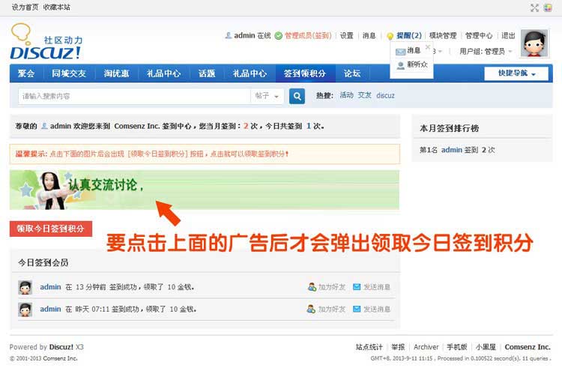The height and width of the screenshot is (392, 562).
Task: Click 消息 in the reminder popup
Action: [x=414, y=50]
